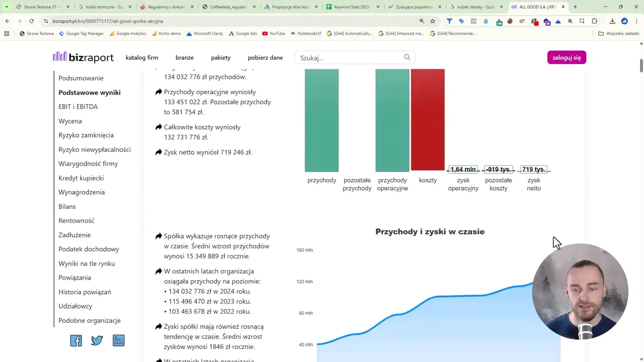Image resolution: width=644 pixels, height=362 pixels.
Task: Bookmark this page with star icon
Action: 433,21
